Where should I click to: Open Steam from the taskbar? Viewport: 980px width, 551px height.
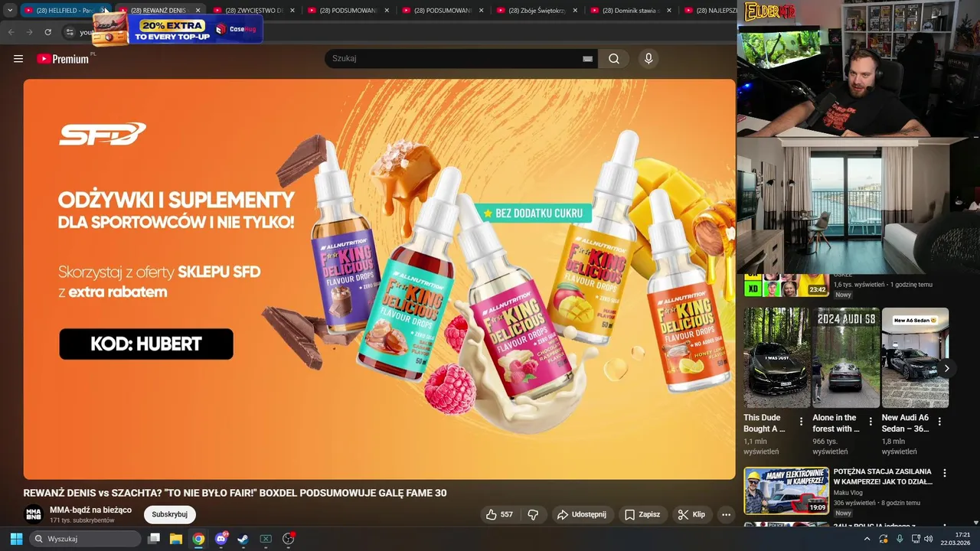[243, 539]
